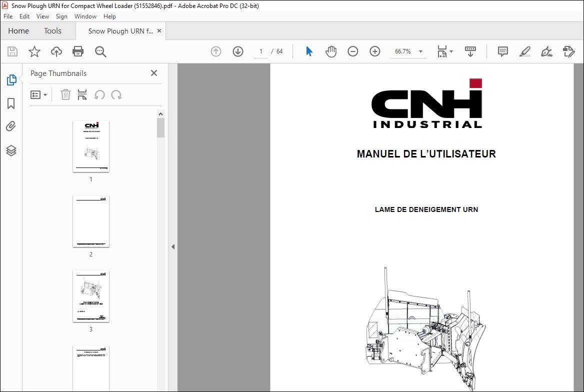Select the fourth page thumbnail
Viewport: 584px width, 392px height.
pyautogui.click(x=91, y=368)
